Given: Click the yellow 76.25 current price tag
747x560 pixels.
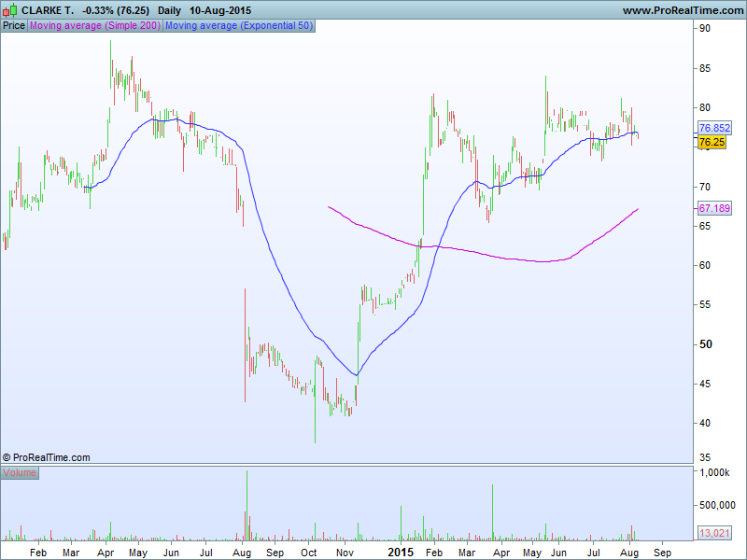Looking at the screenshot, I should (712, 142).
